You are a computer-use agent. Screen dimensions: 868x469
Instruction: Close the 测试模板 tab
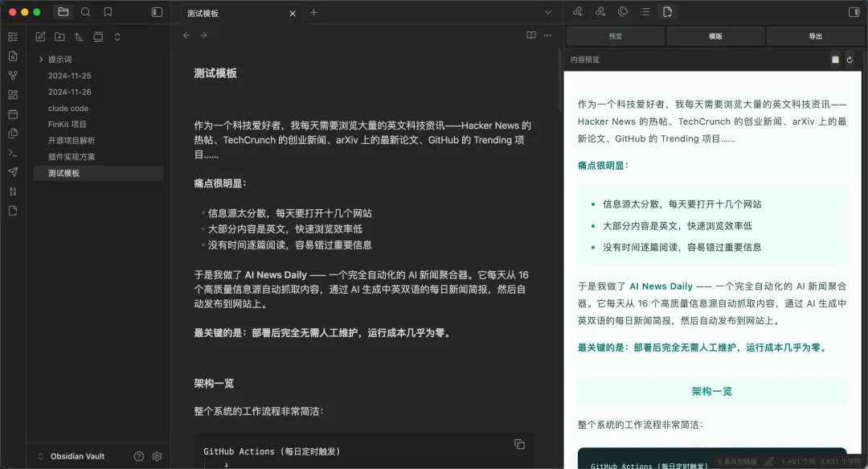tap(293, 14)
